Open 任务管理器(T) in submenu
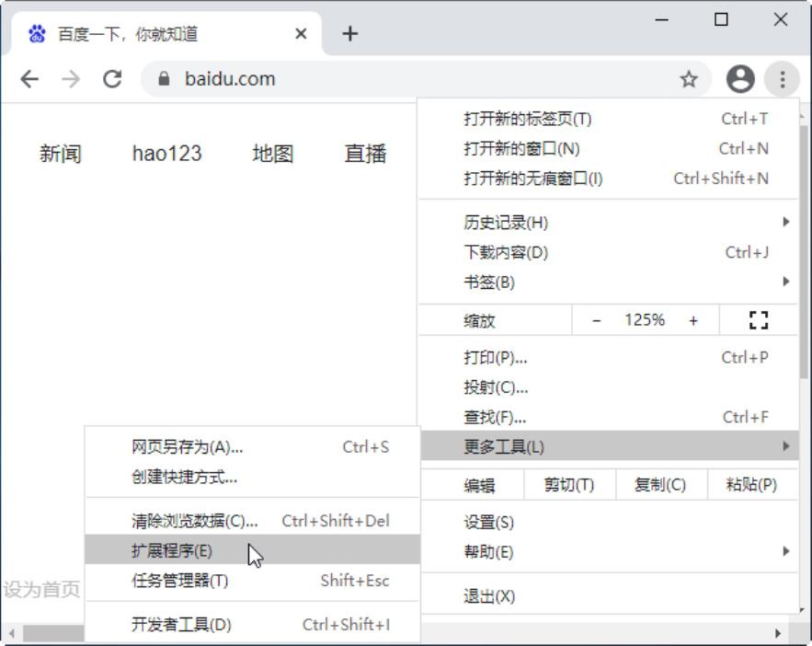 252,581
